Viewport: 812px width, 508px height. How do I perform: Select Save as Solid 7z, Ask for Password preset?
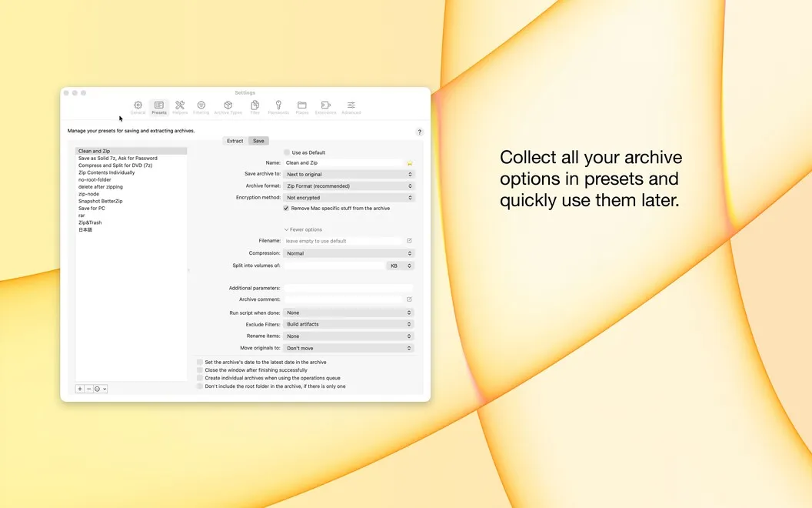pyautogui.click(x=131, y=158)
